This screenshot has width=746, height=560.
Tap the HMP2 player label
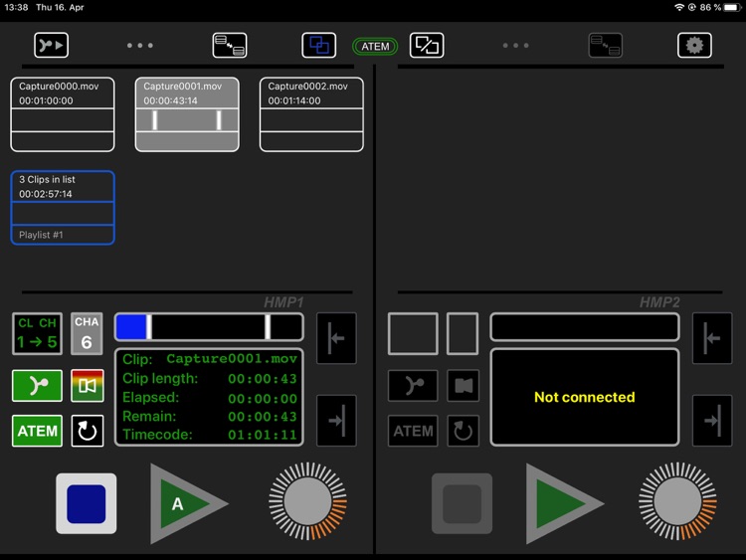click(659, 302)
